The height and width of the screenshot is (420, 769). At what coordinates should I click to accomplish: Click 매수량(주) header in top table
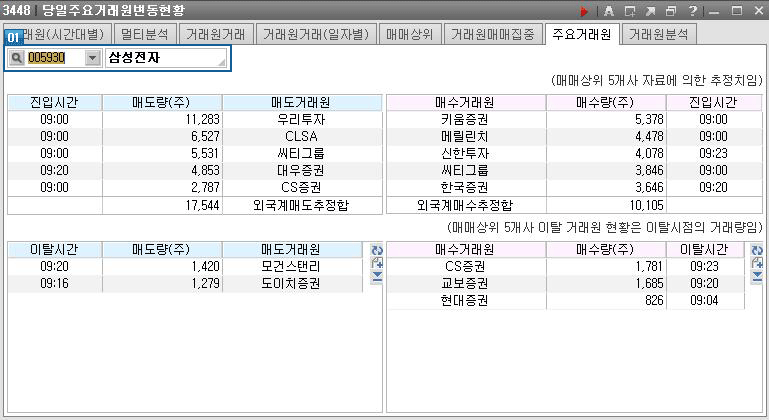tap(606, 103)
